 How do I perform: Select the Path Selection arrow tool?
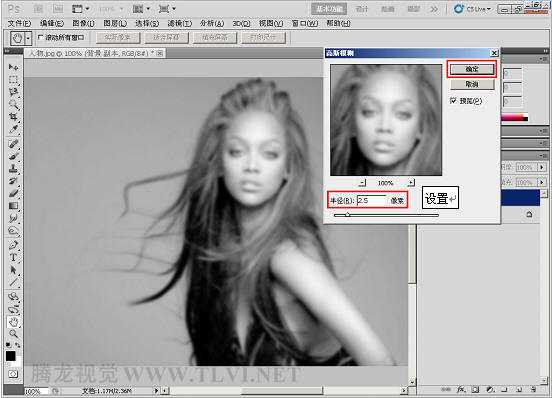click(13, 270)
